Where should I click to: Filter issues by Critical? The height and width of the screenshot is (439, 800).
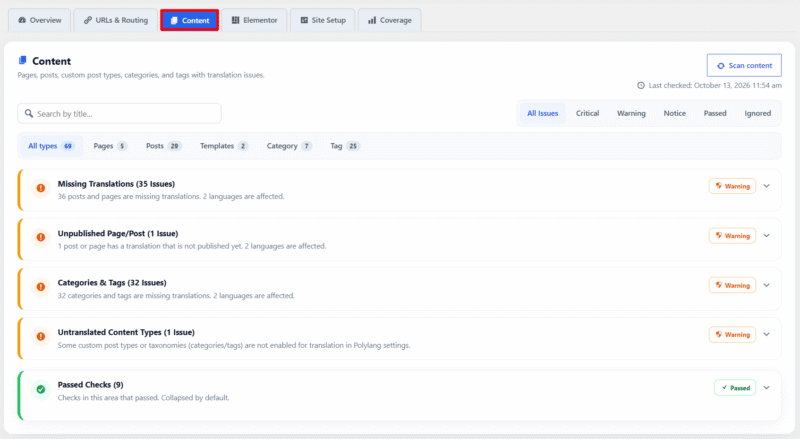[587, 113]
